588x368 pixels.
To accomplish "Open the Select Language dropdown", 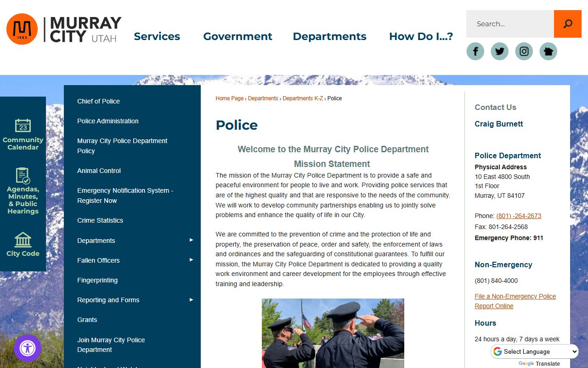I will (x=535, y=351).
